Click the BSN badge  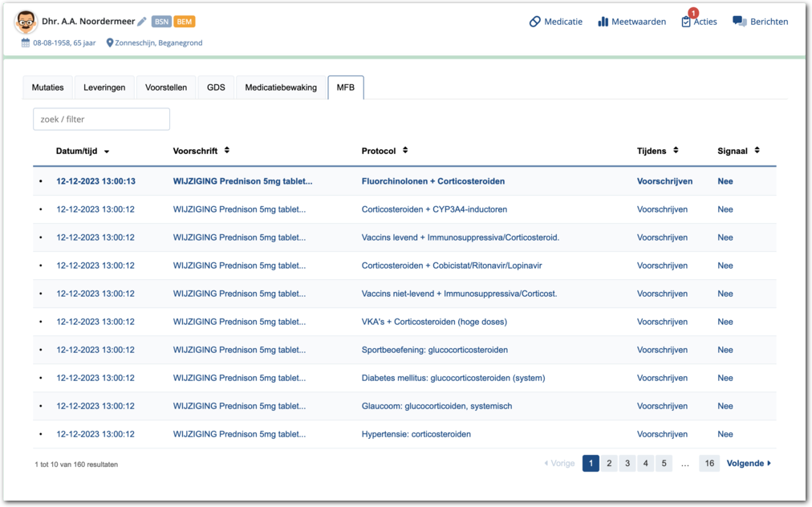pyautogui.click(x=161, y=22)
